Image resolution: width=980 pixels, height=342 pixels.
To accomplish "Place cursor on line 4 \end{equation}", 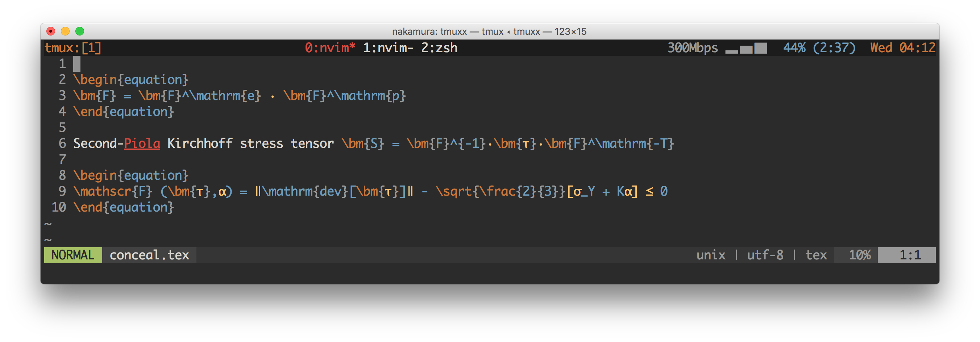I will [x=124, y=112].
